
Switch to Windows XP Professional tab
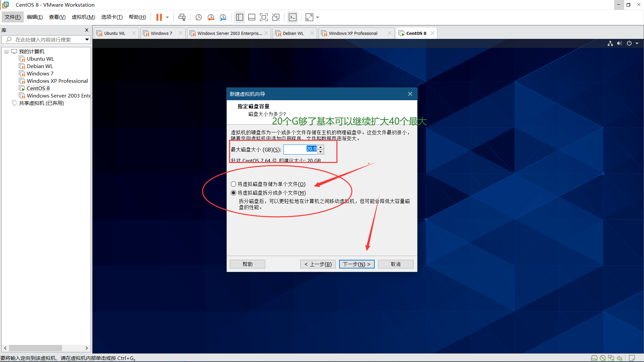click(353, 33)
